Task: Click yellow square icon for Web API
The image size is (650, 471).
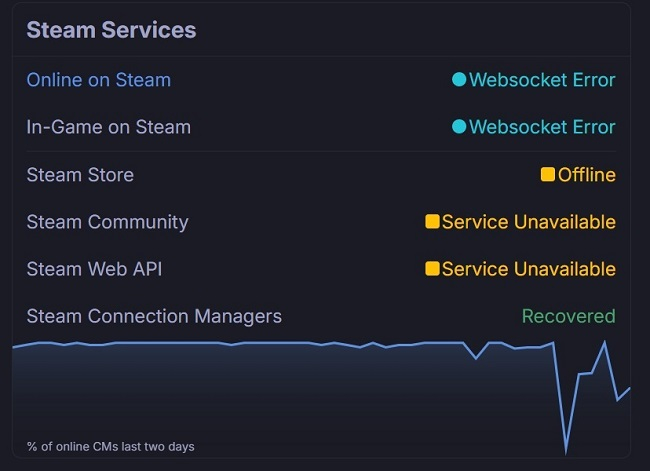Action: pyautogui.click(x=432, y=269)
